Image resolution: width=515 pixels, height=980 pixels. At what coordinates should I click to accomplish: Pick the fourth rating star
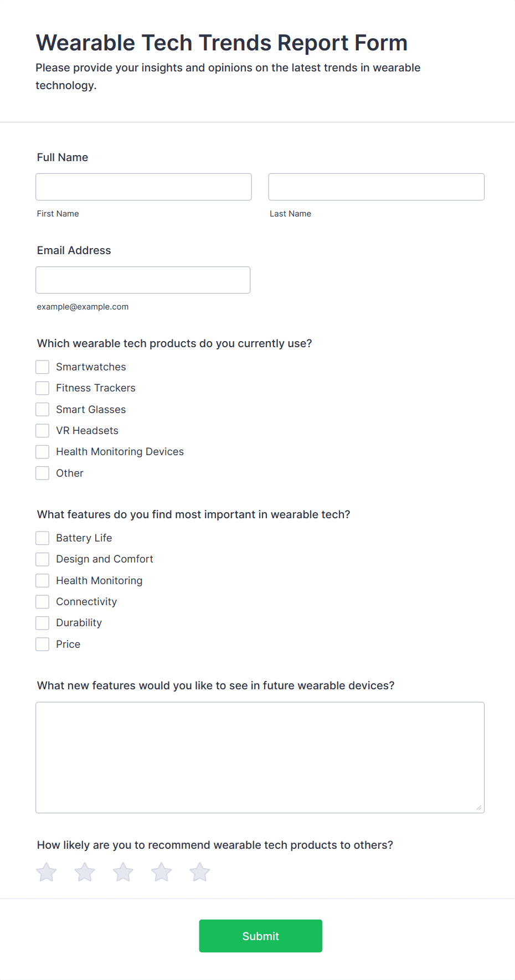click(x=162, y=872)
